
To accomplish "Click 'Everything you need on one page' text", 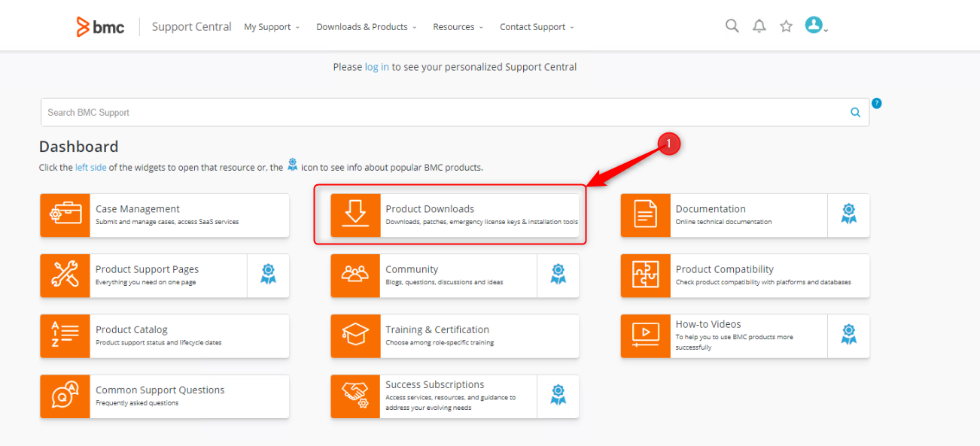I will pos(146,282).
